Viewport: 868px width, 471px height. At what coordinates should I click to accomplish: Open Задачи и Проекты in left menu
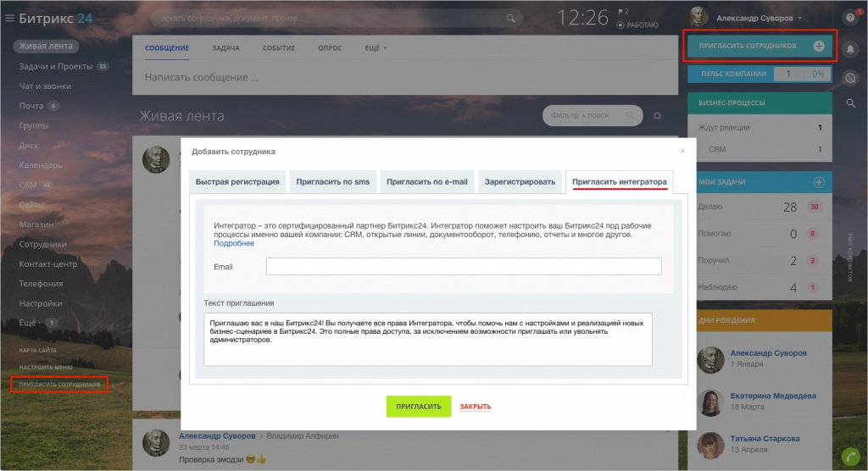click(x=56, y=66)
